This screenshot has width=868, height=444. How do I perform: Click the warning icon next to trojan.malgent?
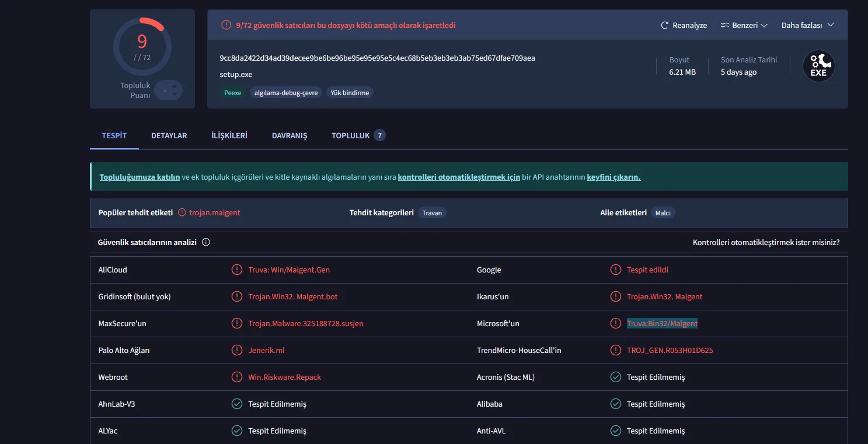182,213
